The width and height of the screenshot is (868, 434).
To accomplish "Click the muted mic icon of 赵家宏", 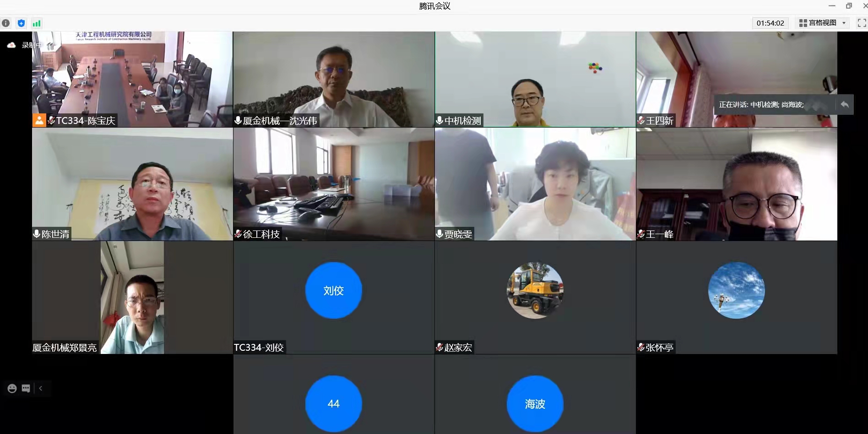I will (439, 348).
